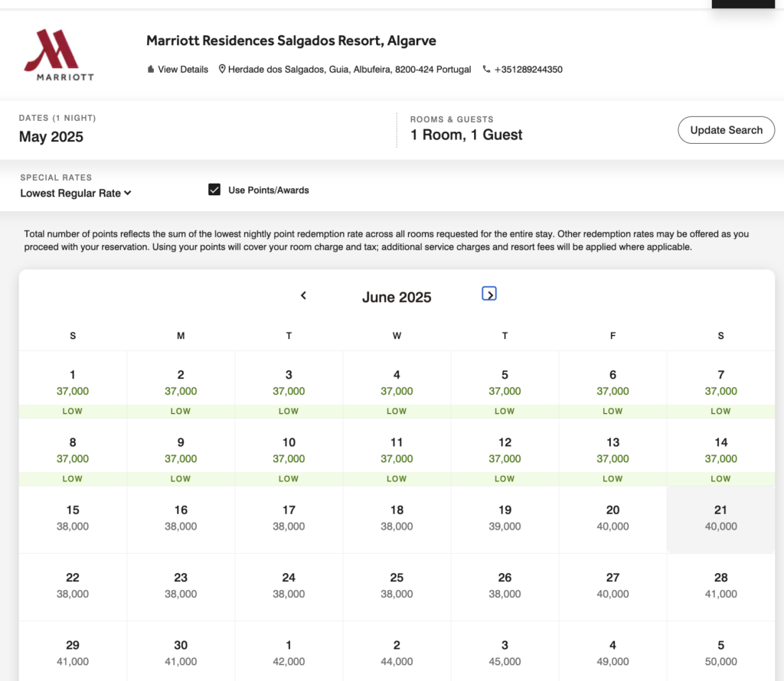The image size is (784, 681).
Task: Click the May 2025 dates field
Action: [51, 136]
